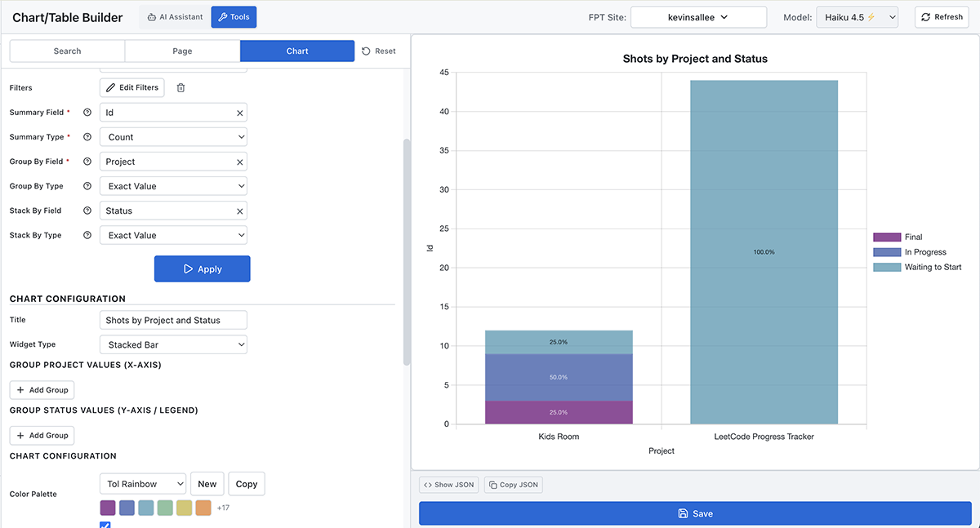The image size is (980, 528).
Task: Remove Status from the Stack By Field
Action: point(238,210)
